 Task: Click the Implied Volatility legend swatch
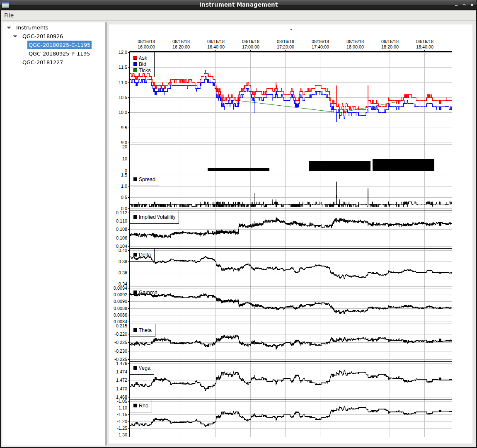tap(136, 217)
